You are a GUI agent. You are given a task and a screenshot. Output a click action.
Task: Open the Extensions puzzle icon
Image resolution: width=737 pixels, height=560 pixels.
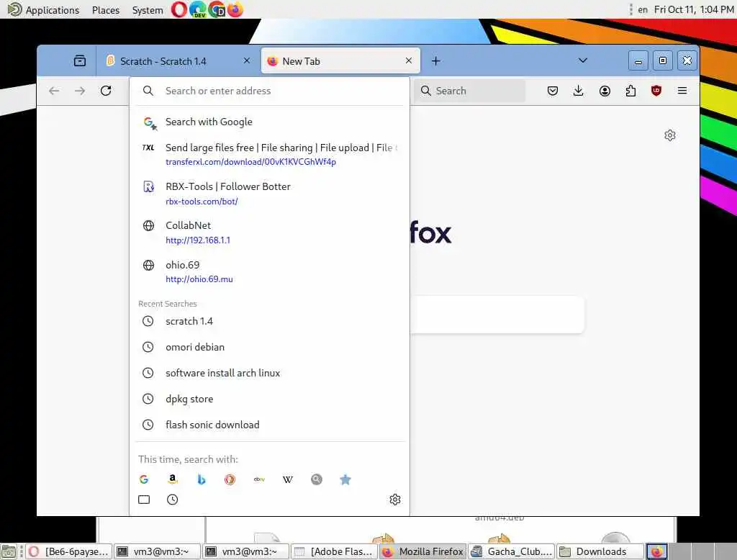click(630, 91)
